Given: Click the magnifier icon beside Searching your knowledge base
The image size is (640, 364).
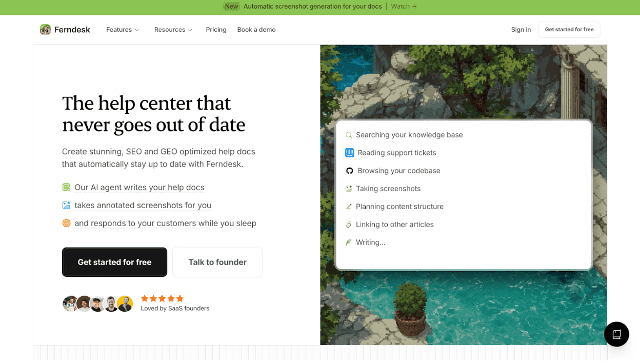Looking at the screenshot, I should [349, 135].
